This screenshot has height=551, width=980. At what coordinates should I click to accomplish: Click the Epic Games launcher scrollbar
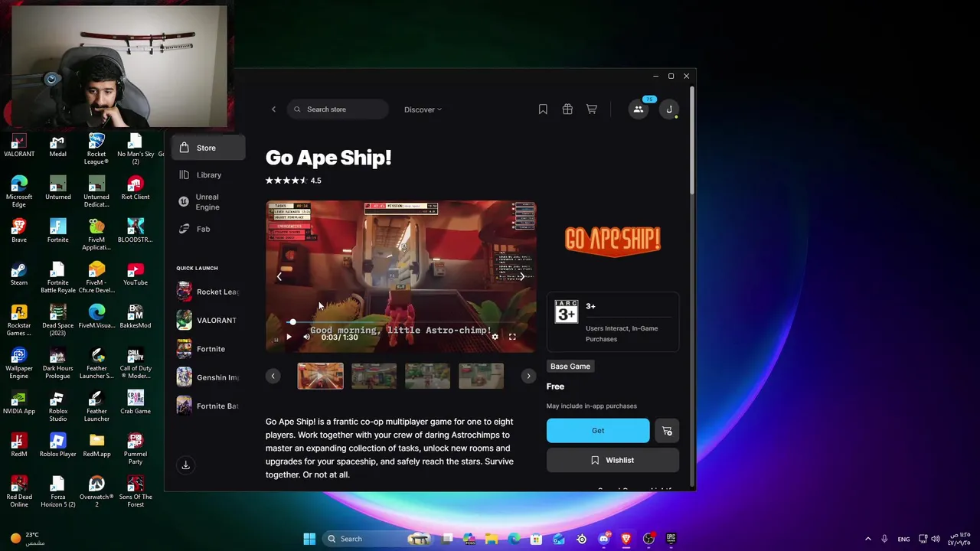(x=692, y=142)
